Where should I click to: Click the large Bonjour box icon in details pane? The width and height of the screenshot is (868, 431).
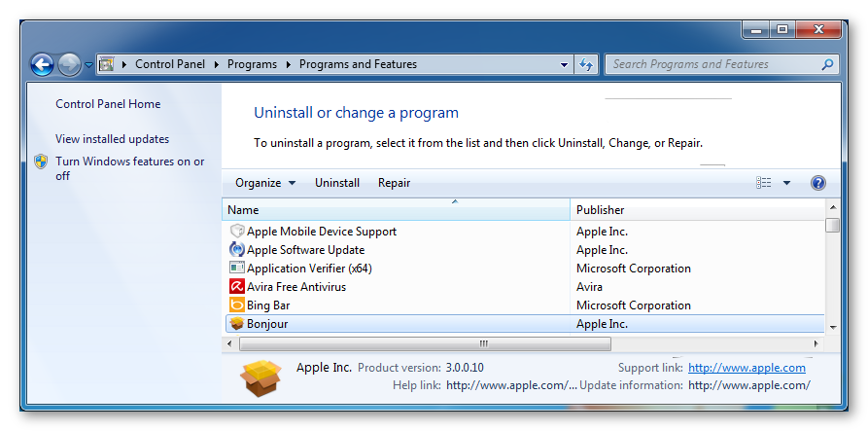click(260, 378)
